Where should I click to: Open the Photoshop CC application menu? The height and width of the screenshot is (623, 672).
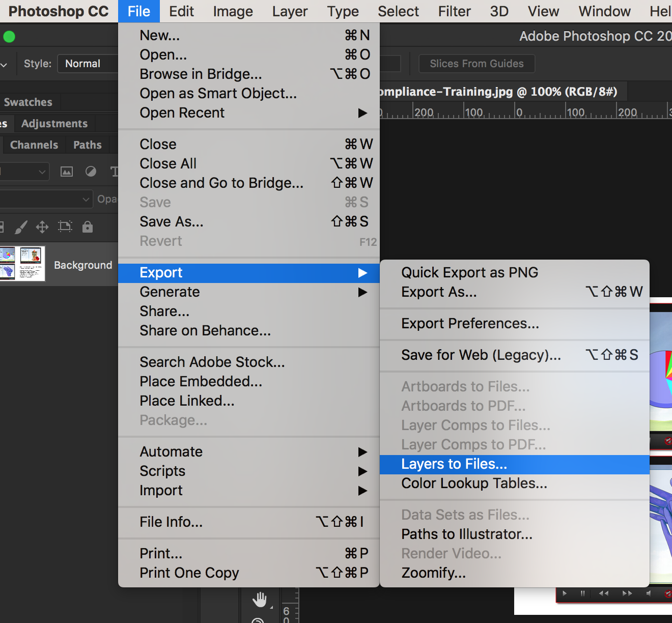coord(59,11)
